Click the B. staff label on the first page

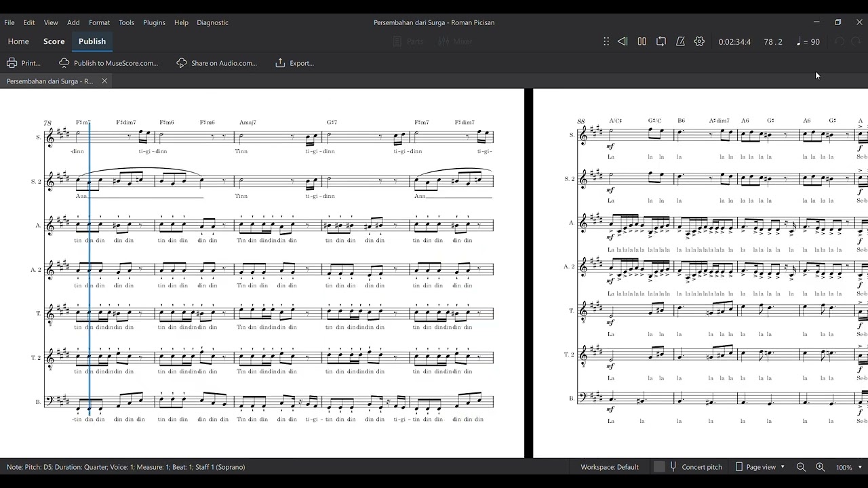coord(39,402)
